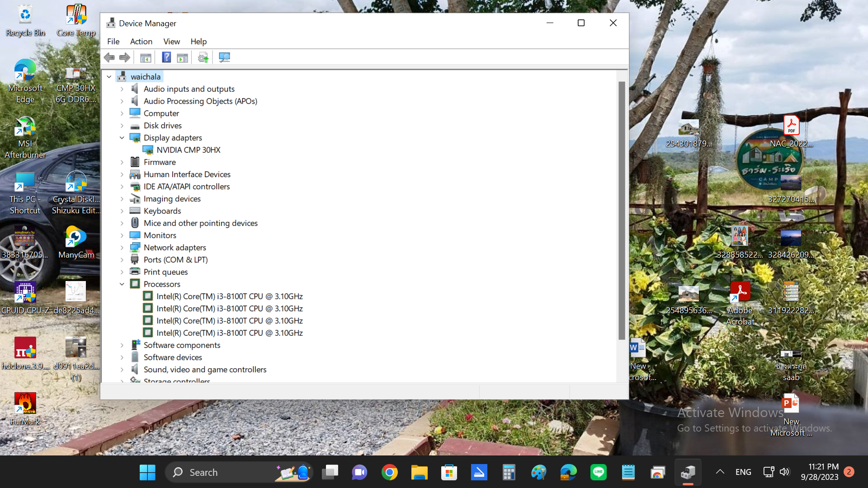Open MSI Afterburner desktop icon
This screenshot has height=488, width=868.
click(25, 138)
